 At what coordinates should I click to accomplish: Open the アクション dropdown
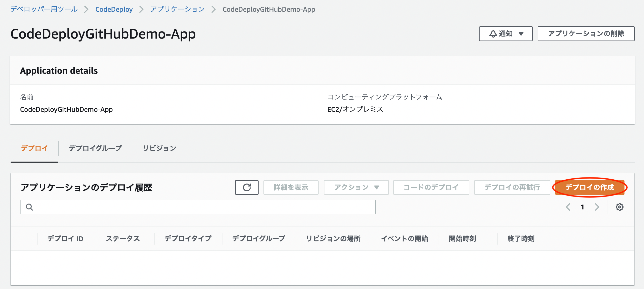356,187
